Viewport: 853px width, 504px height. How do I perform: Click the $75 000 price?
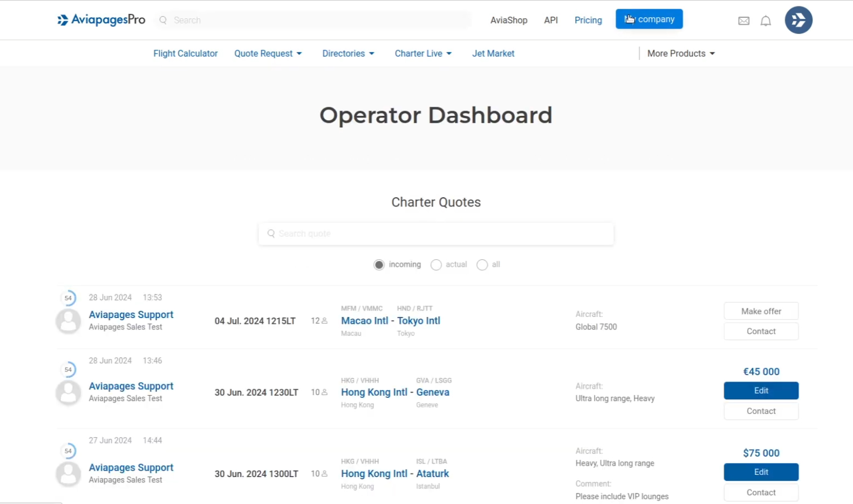click(761, 453)
